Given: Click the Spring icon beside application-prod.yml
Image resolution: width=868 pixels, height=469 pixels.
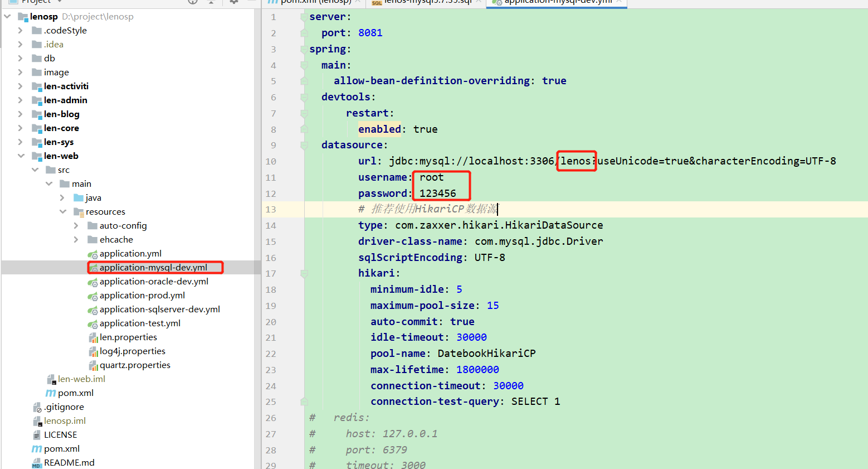Looking at the screenshot, I should click(x=92, y=296).
